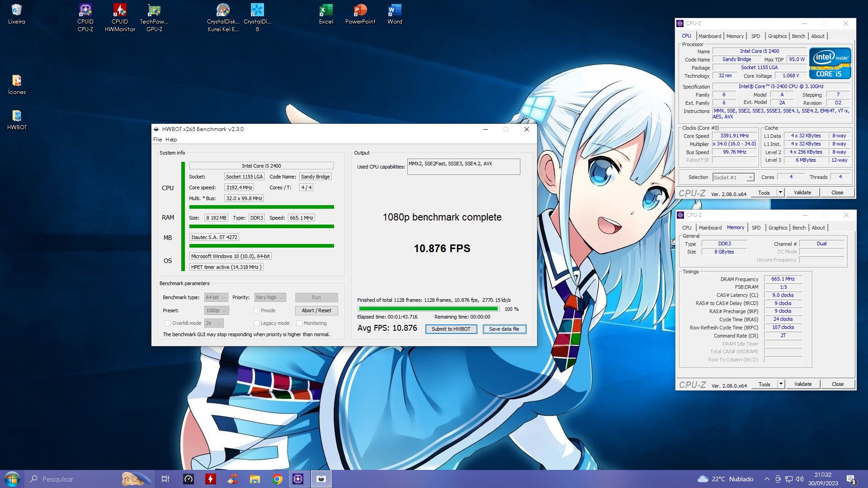
Task: Switch to CPU-Z taskbar button
Action: [x=298, y=479]
